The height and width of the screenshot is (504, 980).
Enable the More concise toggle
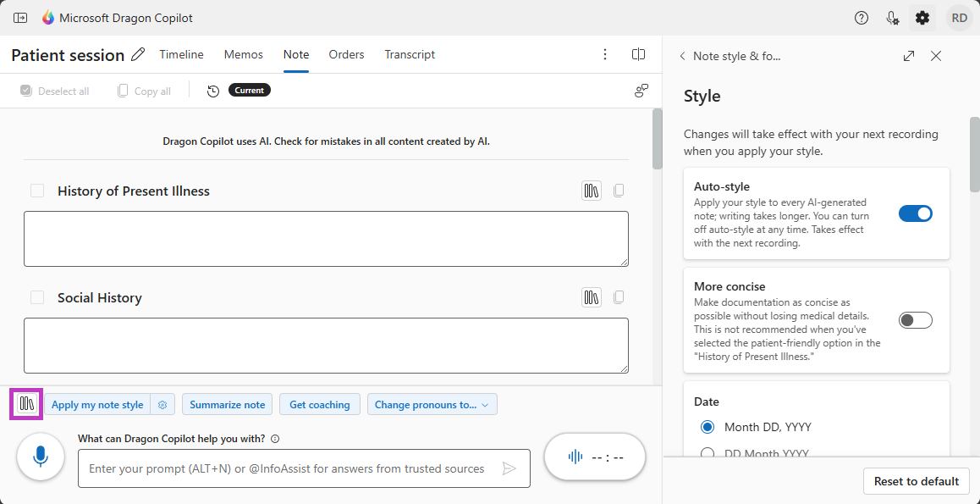coord(915,320)
